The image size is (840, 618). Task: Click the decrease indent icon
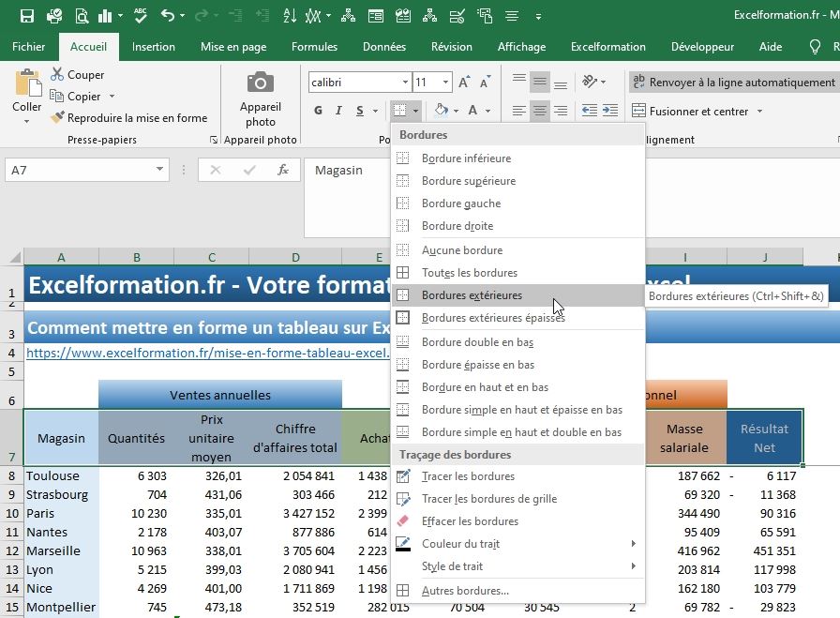[x=590, y=111]
